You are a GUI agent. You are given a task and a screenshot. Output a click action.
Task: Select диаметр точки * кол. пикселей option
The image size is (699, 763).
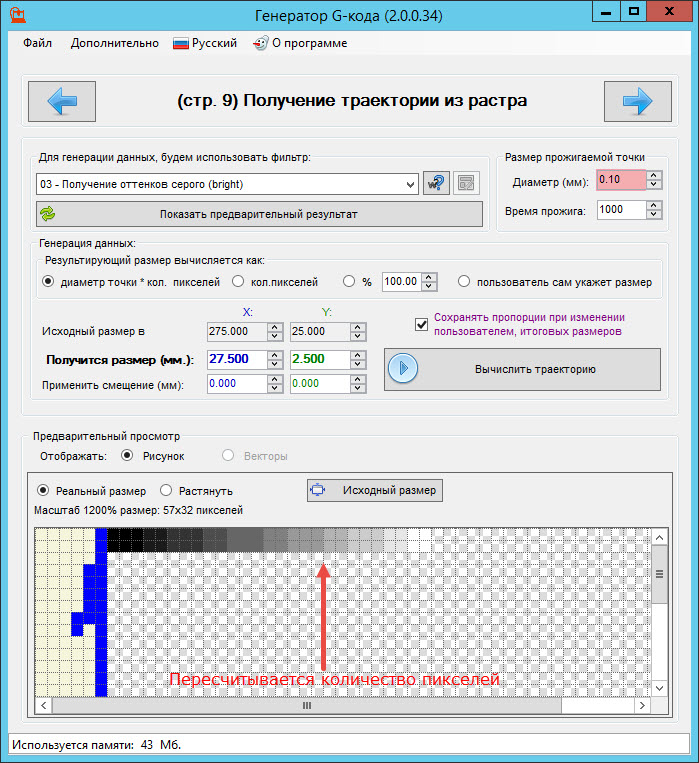click(x=48, y=281)
